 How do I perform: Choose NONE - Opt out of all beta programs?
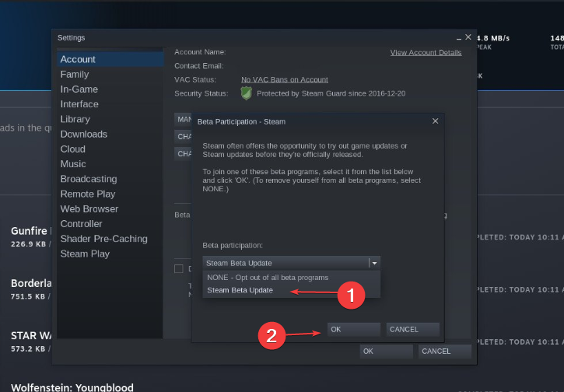(x=292, y=278)
